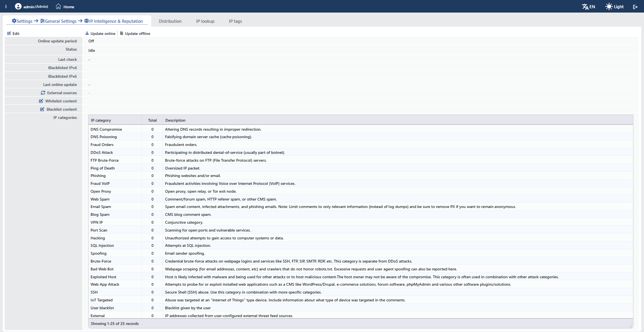Select the SSH category row
Screen dimensions: 644x332
point(361,292)
